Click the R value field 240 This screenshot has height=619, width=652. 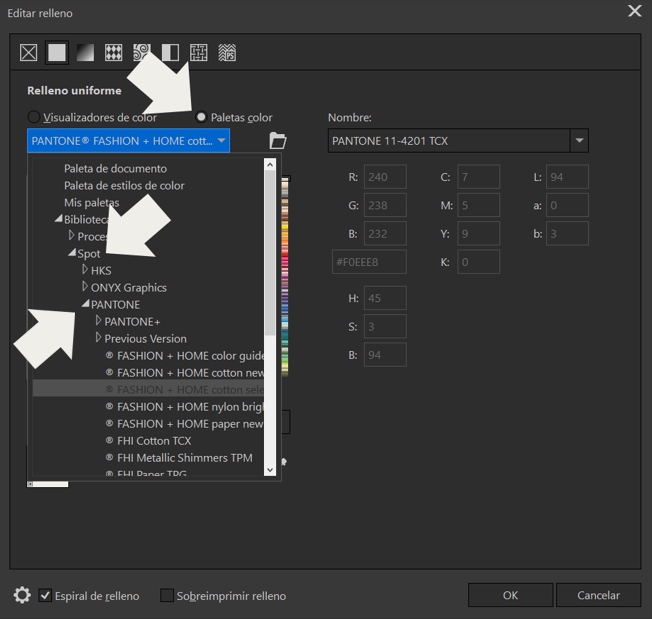(385, 177)
